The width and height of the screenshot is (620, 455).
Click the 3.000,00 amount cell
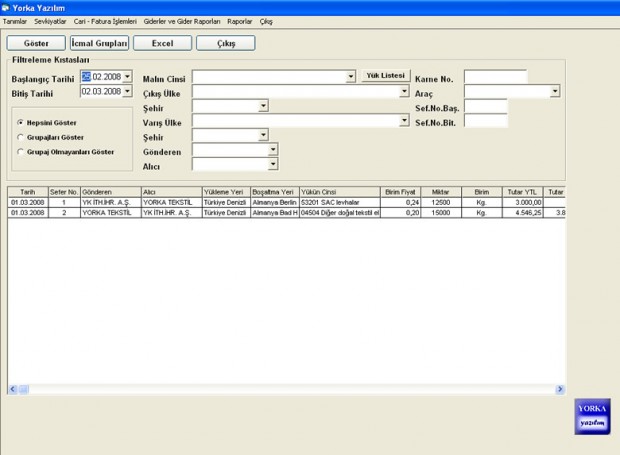(522, 202)
